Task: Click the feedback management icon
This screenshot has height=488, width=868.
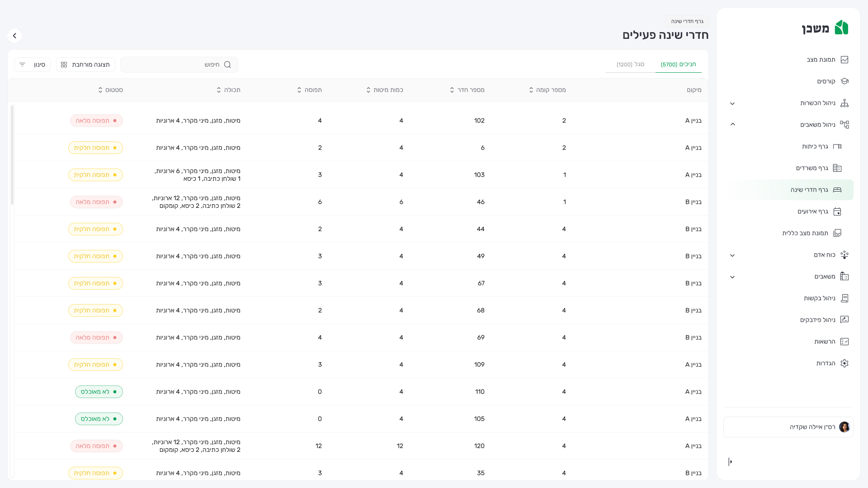Action: click(844, 320)
